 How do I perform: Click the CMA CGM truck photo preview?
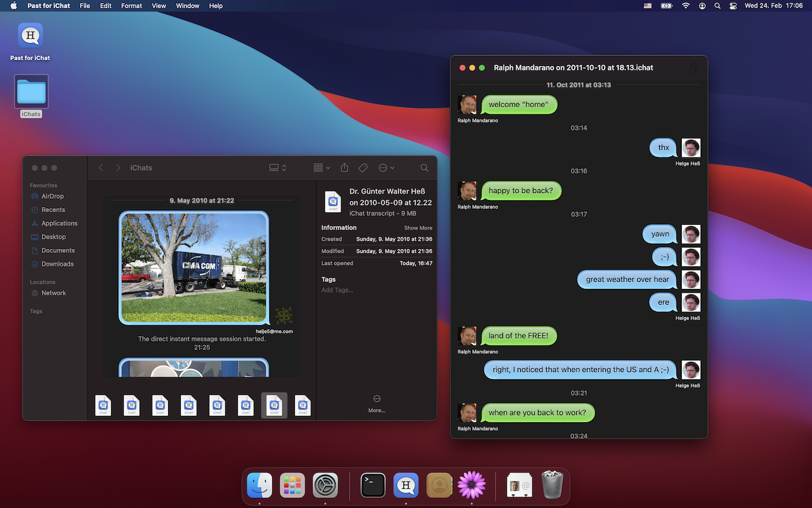coord(193,267)
